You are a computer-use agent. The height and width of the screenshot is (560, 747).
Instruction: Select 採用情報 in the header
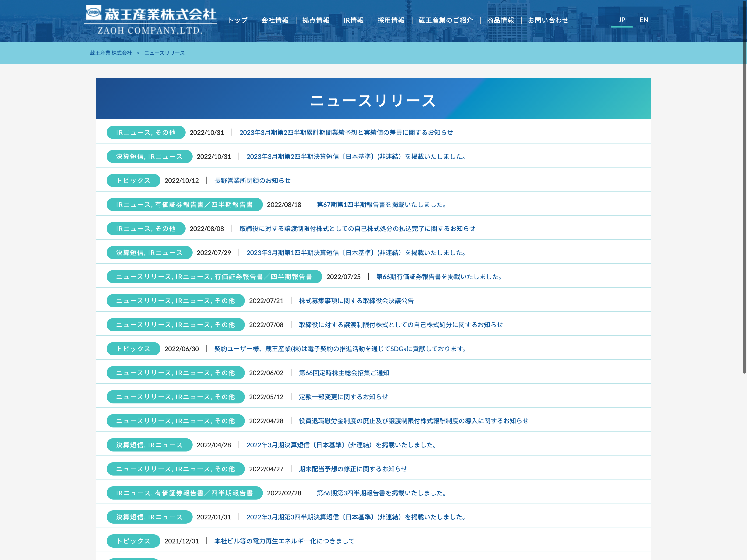[x=391, y=20]
